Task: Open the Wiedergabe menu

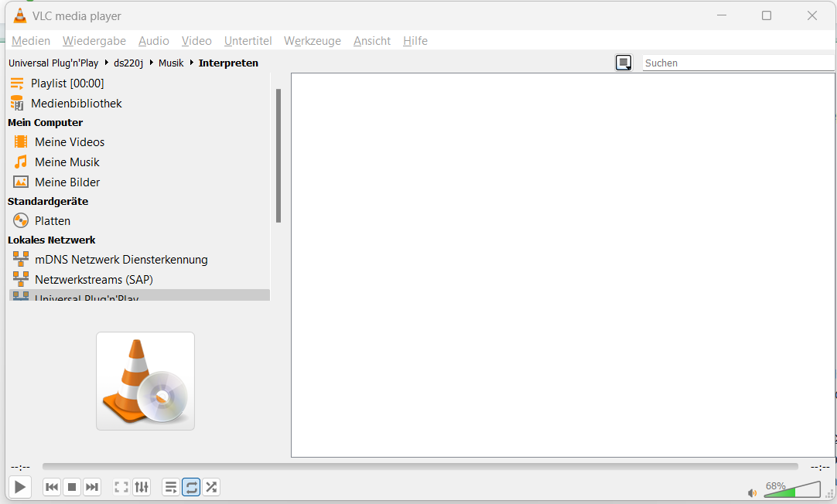Action: 94,41
